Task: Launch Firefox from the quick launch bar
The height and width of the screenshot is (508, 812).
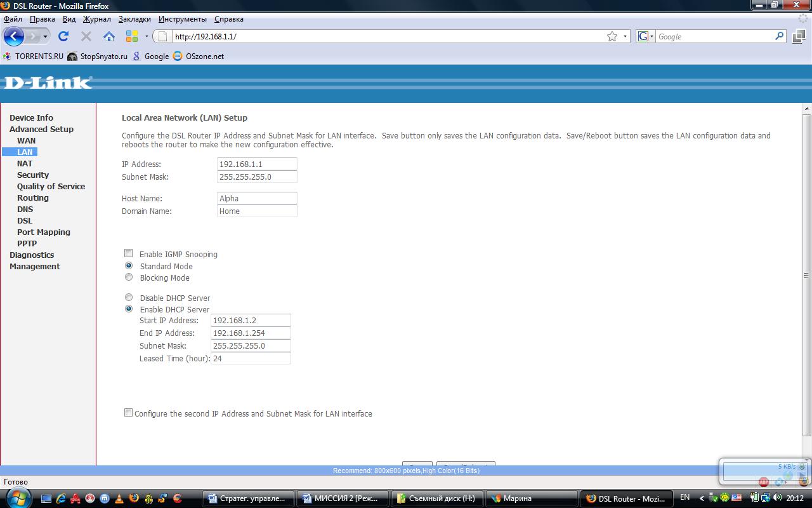Action: [134, 498]
